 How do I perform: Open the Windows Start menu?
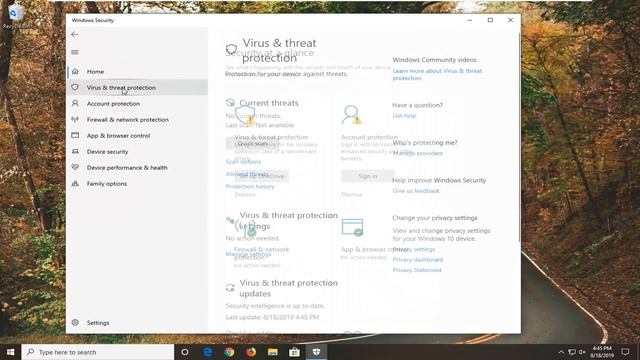11,352
